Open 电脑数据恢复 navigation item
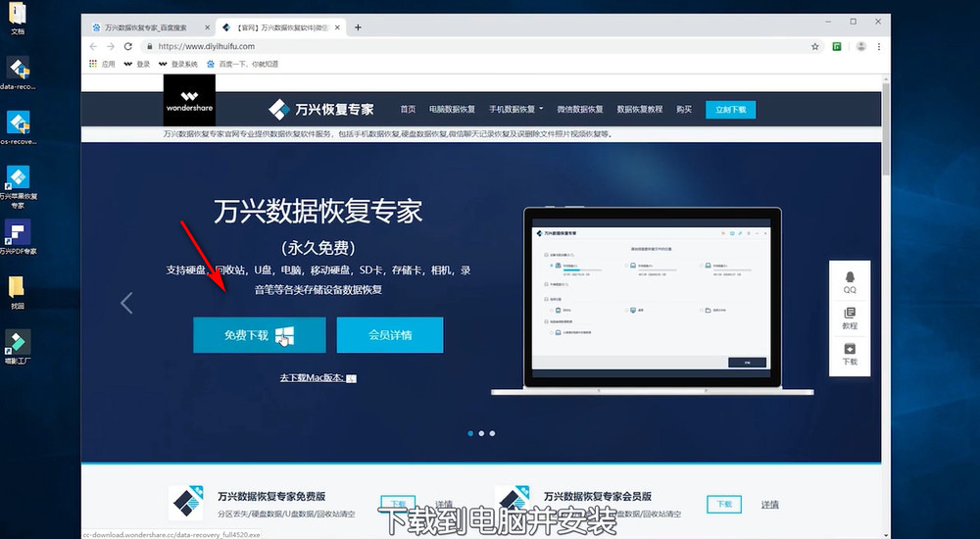The width and height of the screenshot is (980, 539). (x=452, y=110)
